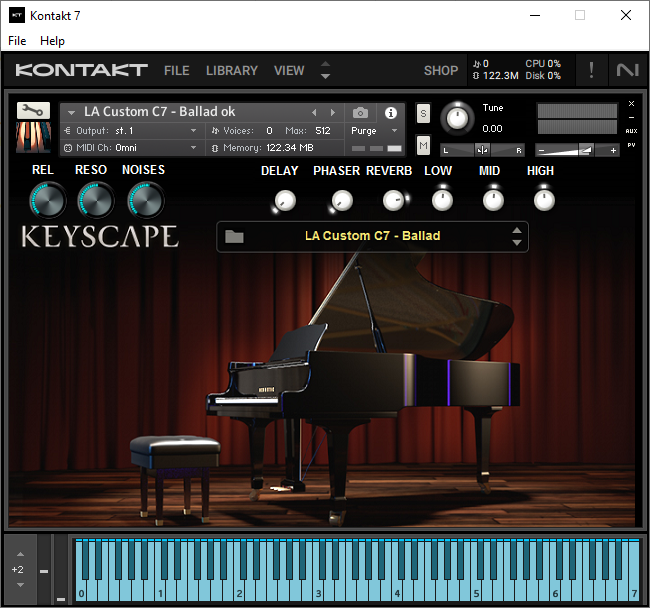The height and width of the screenshot is (608, 650).
Task: Open the Kontakt FILE header menu
Action: coord(177,70)
